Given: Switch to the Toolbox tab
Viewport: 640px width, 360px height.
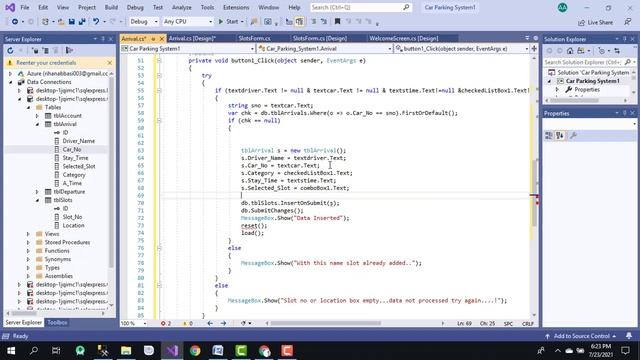Looking at the screenshot, I should click(57, 322).
